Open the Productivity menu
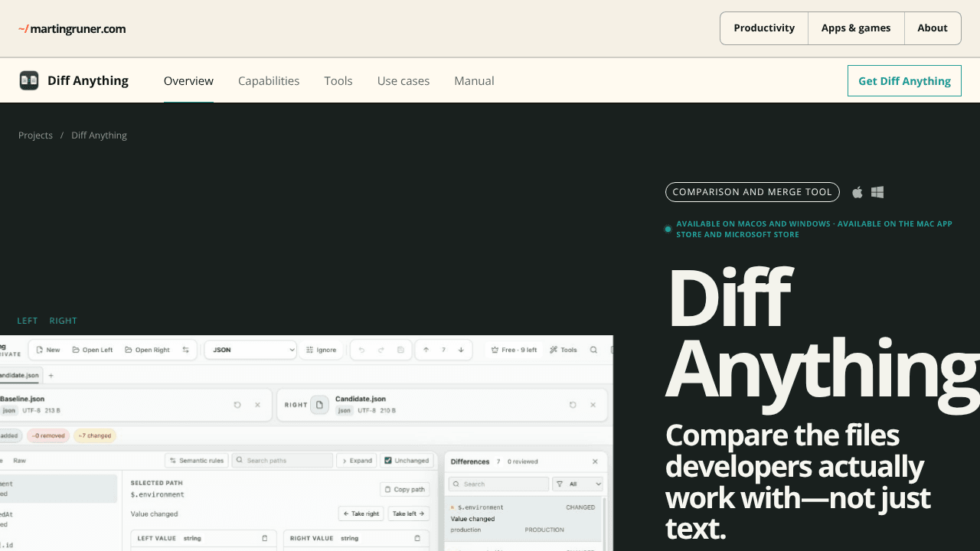 (764, 28)
